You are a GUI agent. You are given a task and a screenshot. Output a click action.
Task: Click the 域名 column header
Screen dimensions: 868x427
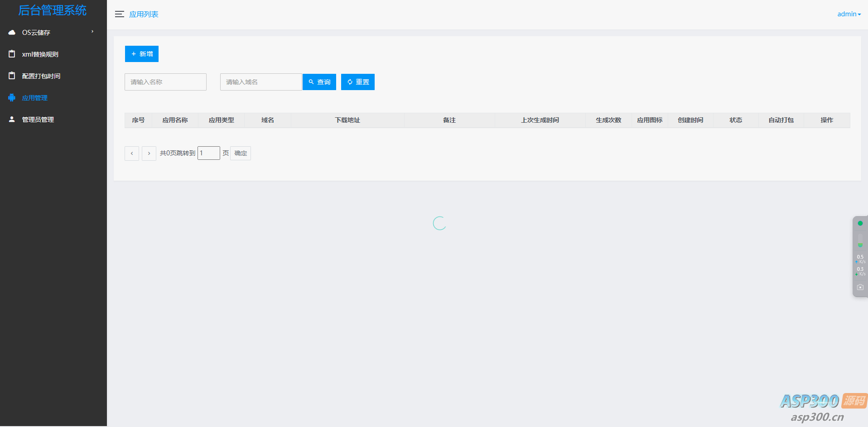267,120
